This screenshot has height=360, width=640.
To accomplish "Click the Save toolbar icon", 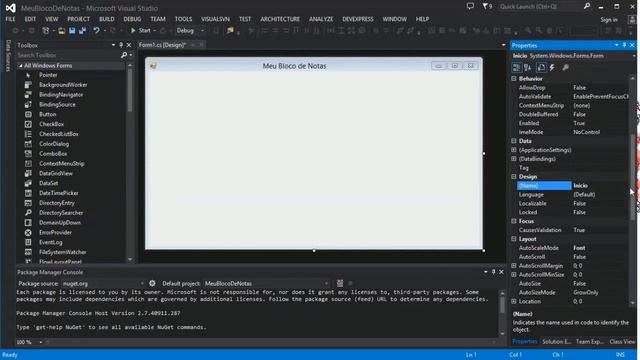I will point(72,31).
